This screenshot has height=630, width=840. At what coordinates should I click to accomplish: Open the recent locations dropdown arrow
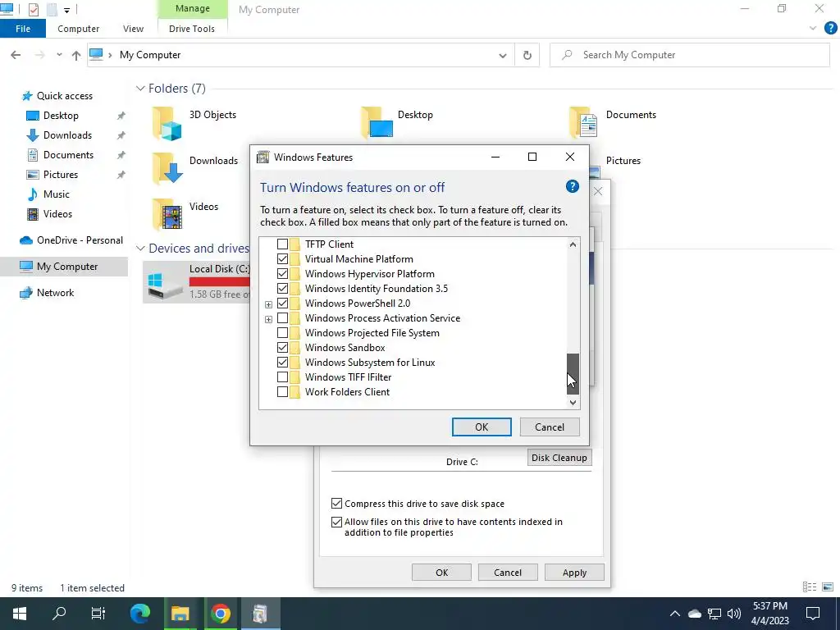tap(59, 55)
